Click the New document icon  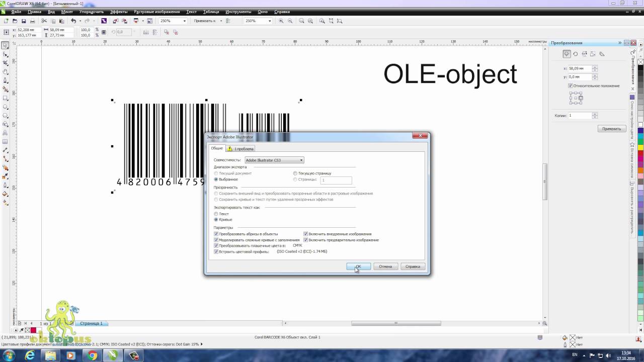click(6, 21)
